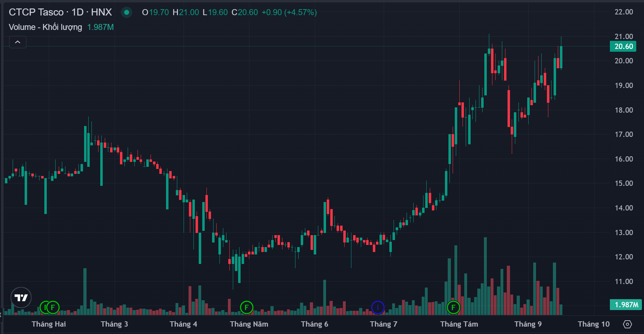The image size is (644, 334).
Task: Click the CTCP Tasco symbol title
Action: 60,12
